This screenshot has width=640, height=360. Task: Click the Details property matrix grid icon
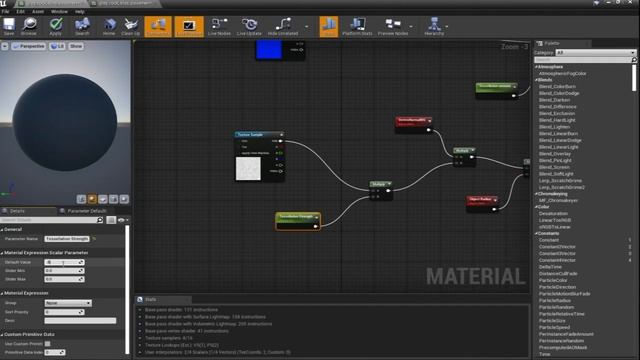[111, 220]
